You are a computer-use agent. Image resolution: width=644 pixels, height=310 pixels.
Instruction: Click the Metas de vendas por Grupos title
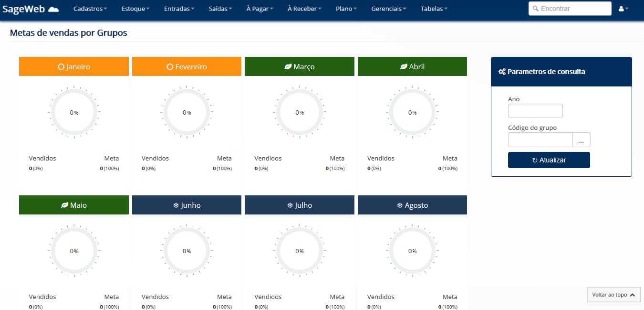point(68,33)
